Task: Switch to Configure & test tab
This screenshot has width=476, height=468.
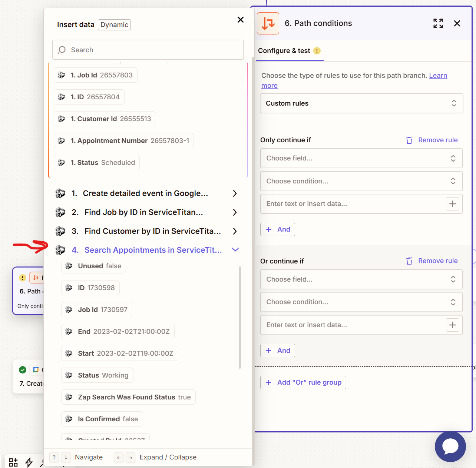Action: point(284,51)
